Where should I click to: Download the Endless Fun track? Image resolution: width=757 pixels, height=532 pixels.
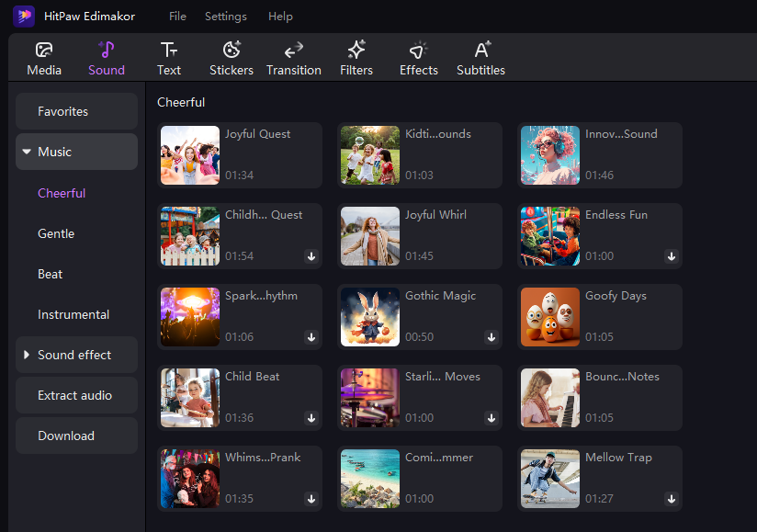[672, 256]
